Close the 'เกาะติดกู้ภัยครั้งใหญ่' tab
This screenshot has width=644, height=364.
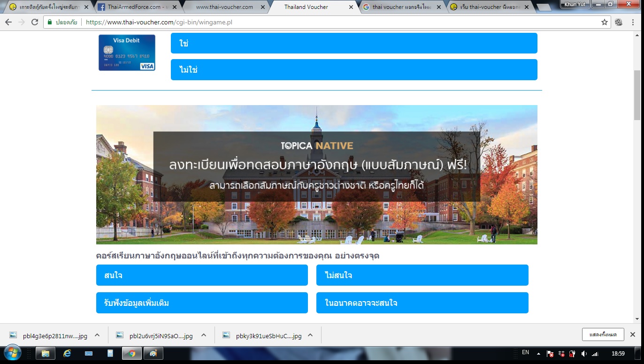(x=86, y=7)
